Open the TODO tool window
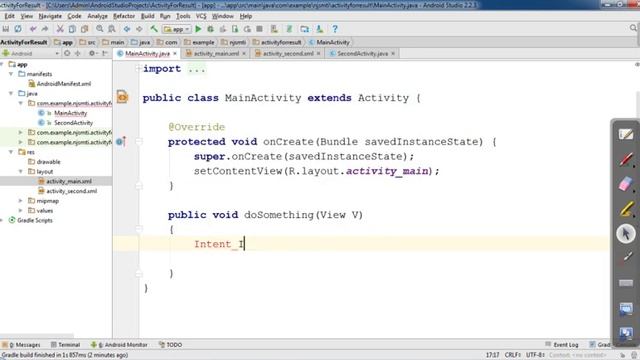This screenshot has width=640, height=360. [170, 345]
